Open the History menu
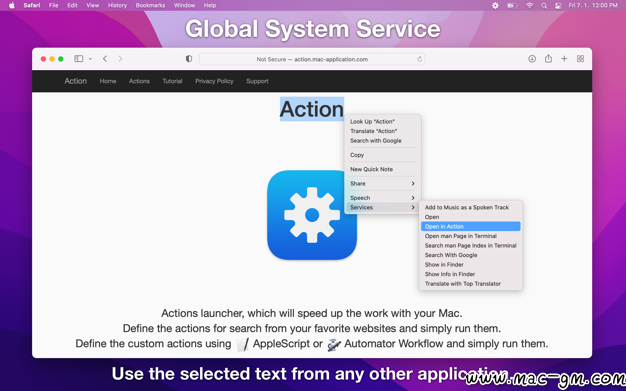Screen dimensions: 626x391 pyautogui.click(x=117, y=5)
